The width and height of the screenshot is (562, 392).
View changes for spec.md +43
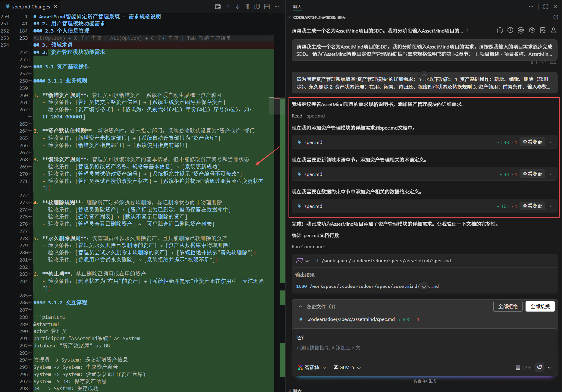(532, 174)
